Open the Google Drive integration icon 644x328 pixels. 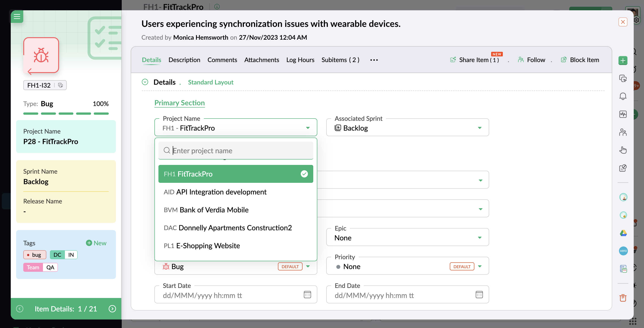pos(623,233)
